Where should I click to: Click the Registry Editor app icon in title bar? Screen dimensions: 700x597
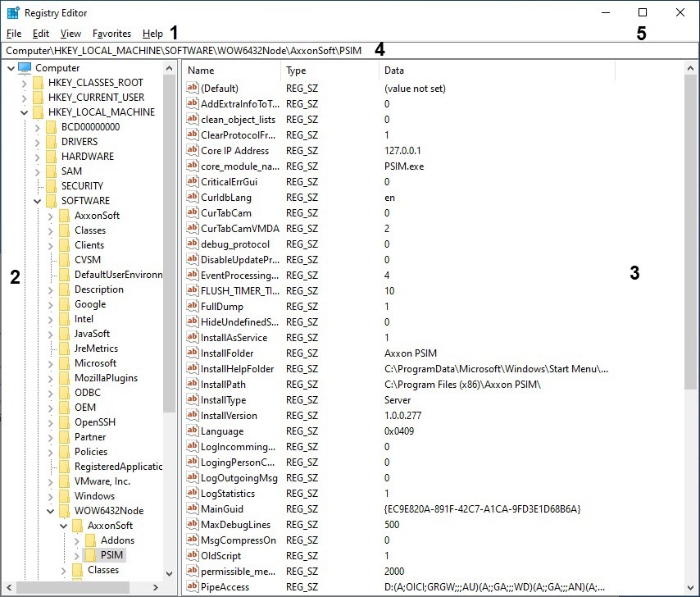point(13,13)
